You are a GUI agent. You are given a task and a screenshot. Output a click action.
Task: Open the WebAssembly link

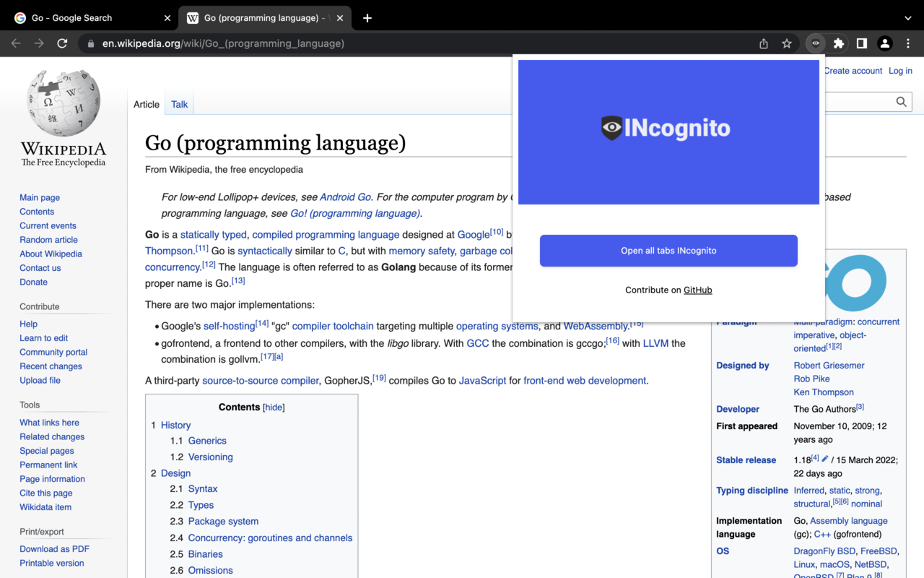[x=596, y=327]
